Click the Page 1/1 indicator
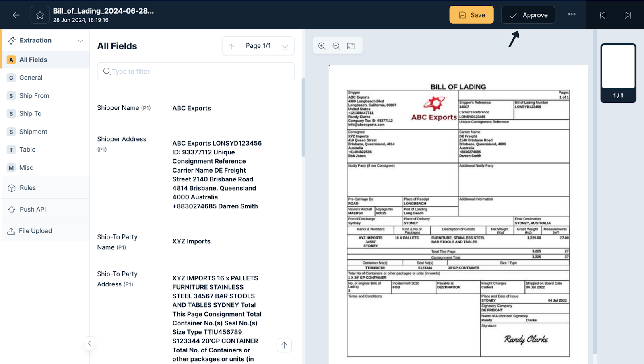The width and height of the screenshot is (644, 364). coord(258,46)
